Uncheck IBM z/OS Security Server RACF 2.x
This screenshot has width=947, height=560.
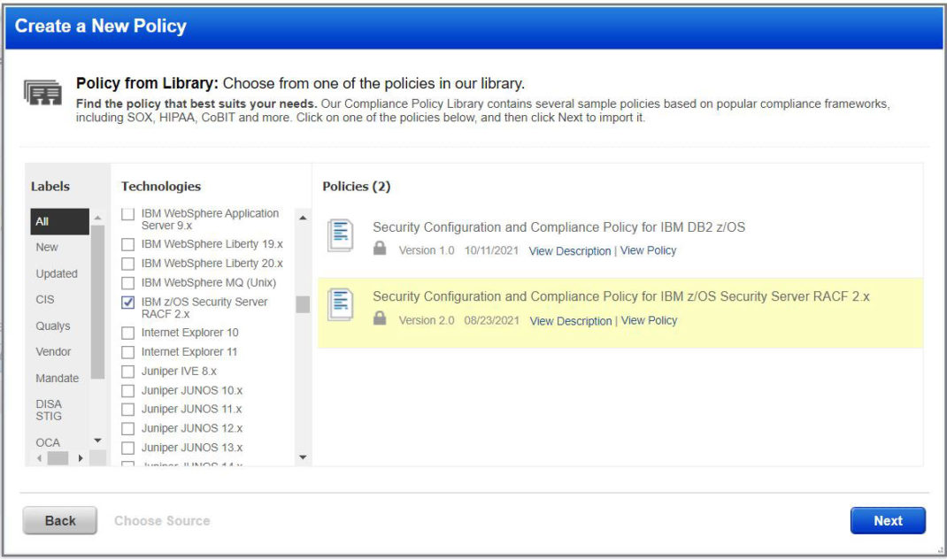(127, 303)
